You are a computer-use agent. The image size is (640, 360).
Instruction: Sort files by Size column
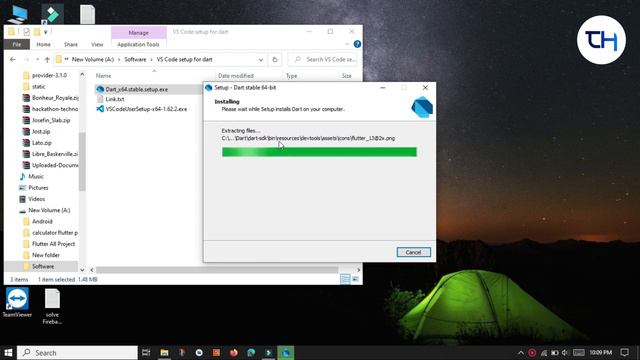[x=347, y=76]
